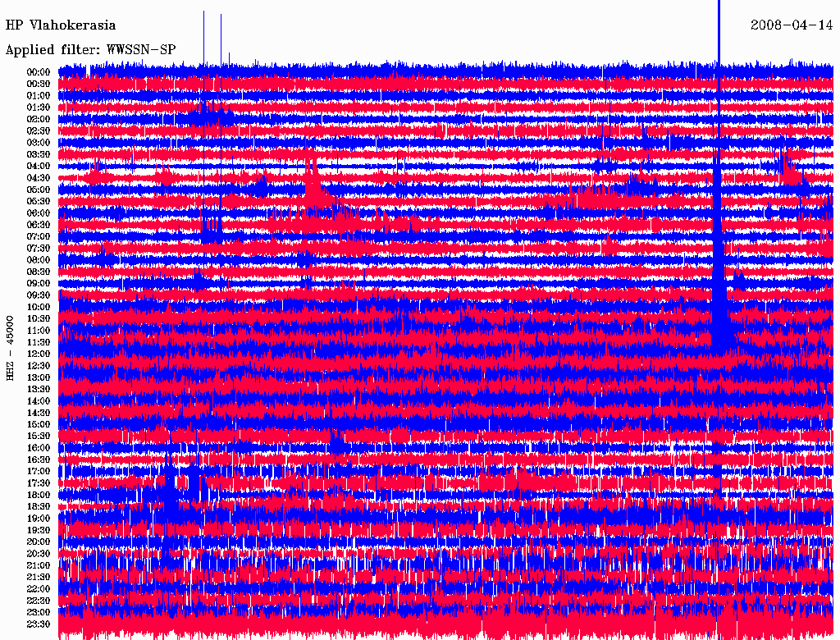Click the 09:30 time label
The width and height of the screenshot is (840, 640).
pos(39,295)
